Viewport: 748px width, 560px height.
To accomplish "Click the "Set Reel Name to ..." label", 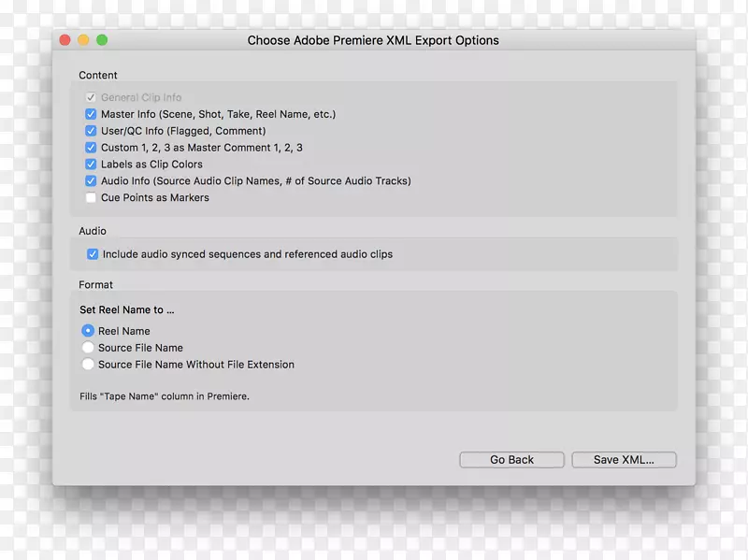I will (127, 309).
